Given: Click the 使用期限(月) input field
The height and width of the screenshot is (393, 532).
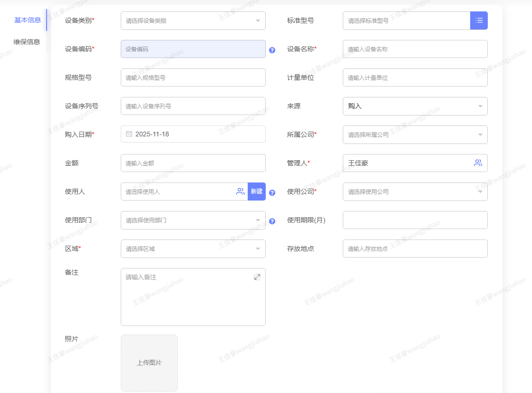Looking at the screenshot, I should (415, 220).
